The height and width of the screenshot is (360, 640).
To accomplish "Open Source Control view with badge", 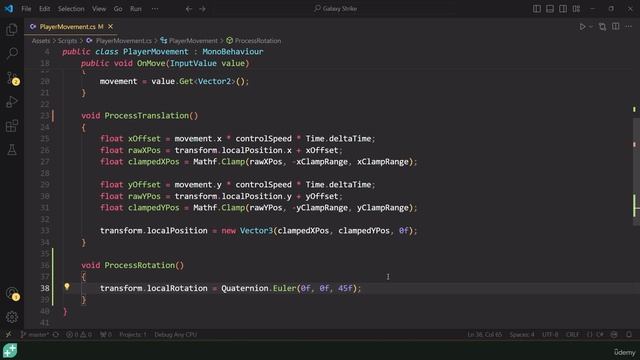I will pyautogui.click(x=12, y=78).
